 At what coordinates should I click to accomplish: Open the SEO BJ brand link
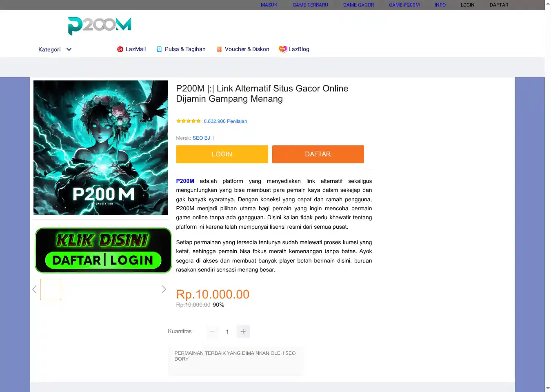coord(201,138)
